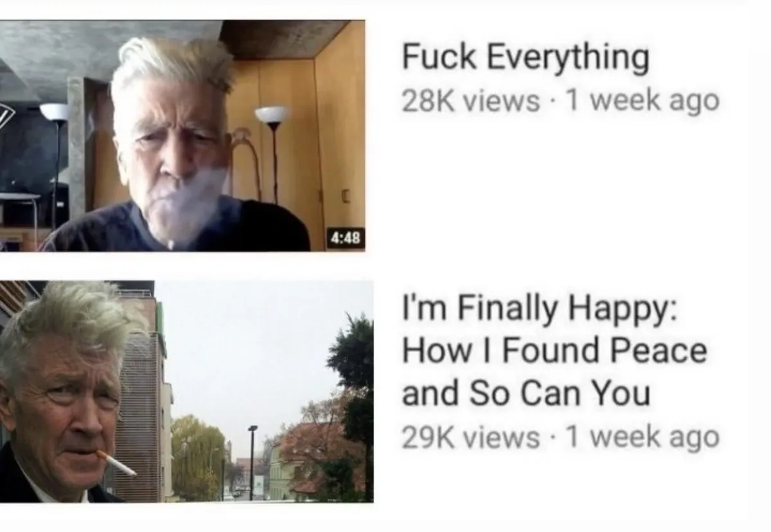Click the "Fuck Everything" video title
This screenshot has width=771, height=532.
pyautogui.click(x=525, y=58)
